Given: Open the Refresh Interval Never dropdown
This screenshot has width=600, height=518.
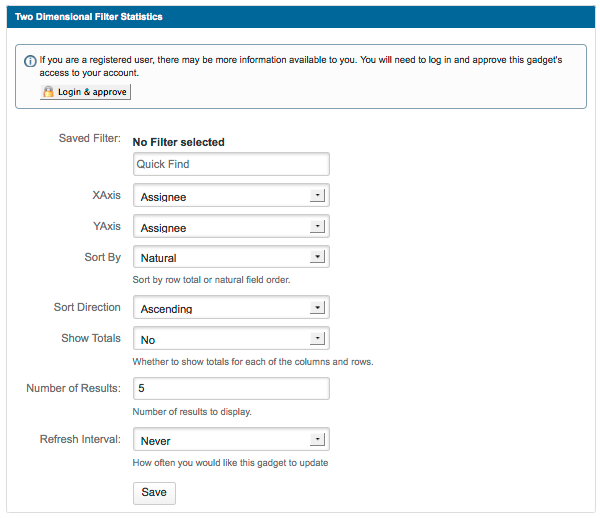Looking at the screenshot, I should (x=231, y=439).
